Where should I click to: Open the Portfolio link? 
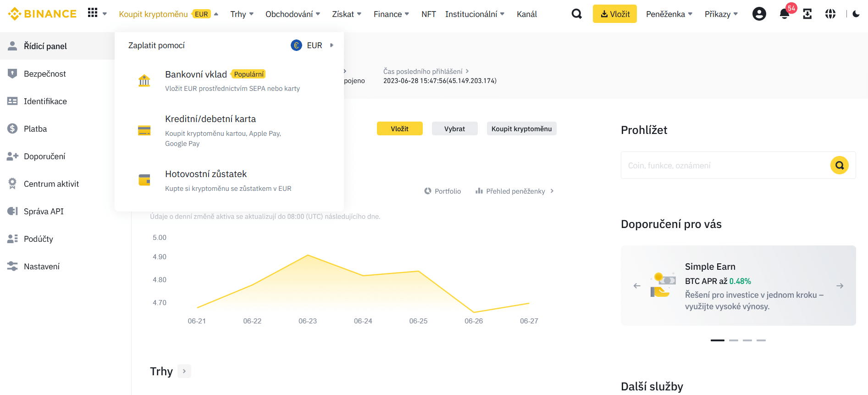[x=442, y=191]
